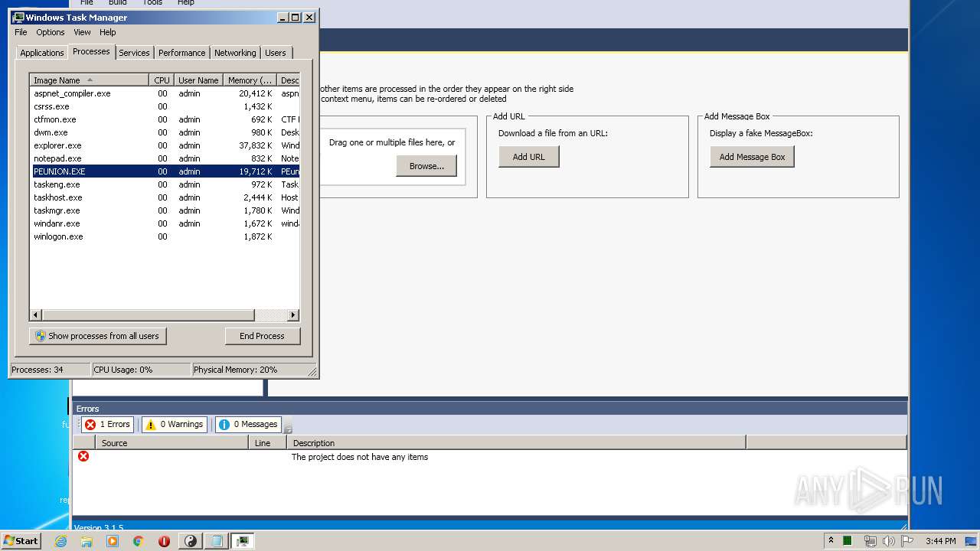Click the process list left scroll arrow
This screenshot has height=551, width=980.
point(36,315)
